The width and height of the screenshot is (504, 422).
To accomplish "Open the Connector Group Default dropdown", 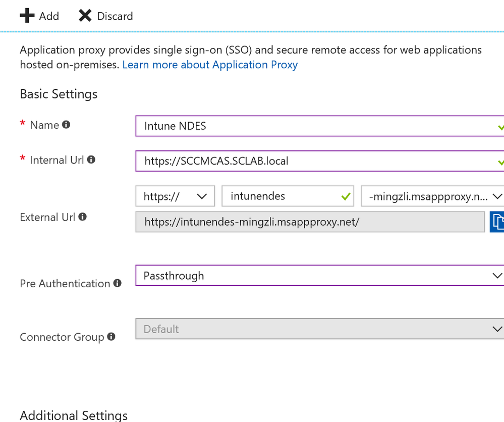I will point(319,329).
